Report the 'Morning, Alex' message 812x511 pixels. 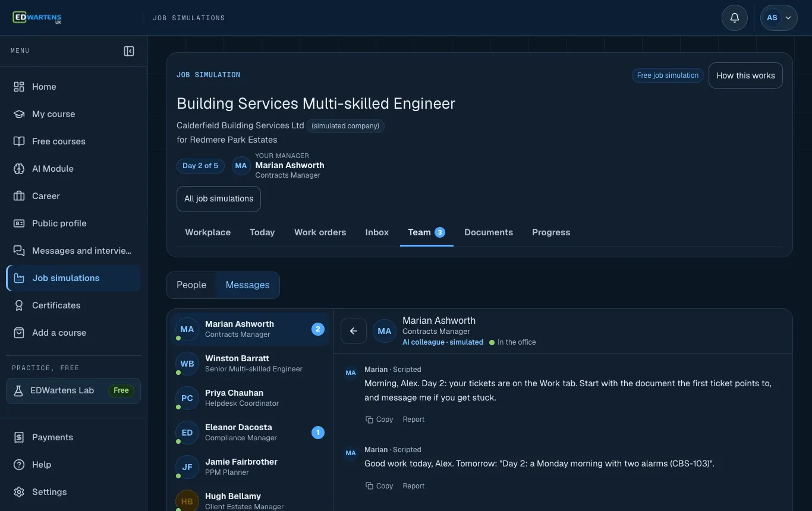(x=414, y=419)
